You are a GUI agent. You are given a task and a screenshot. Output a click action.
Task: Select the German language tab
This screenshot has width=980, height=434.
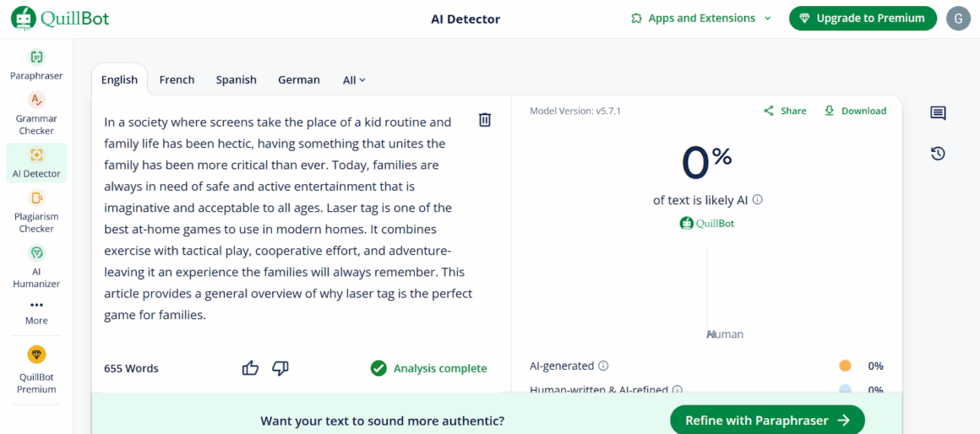click(x=299, y=80)
